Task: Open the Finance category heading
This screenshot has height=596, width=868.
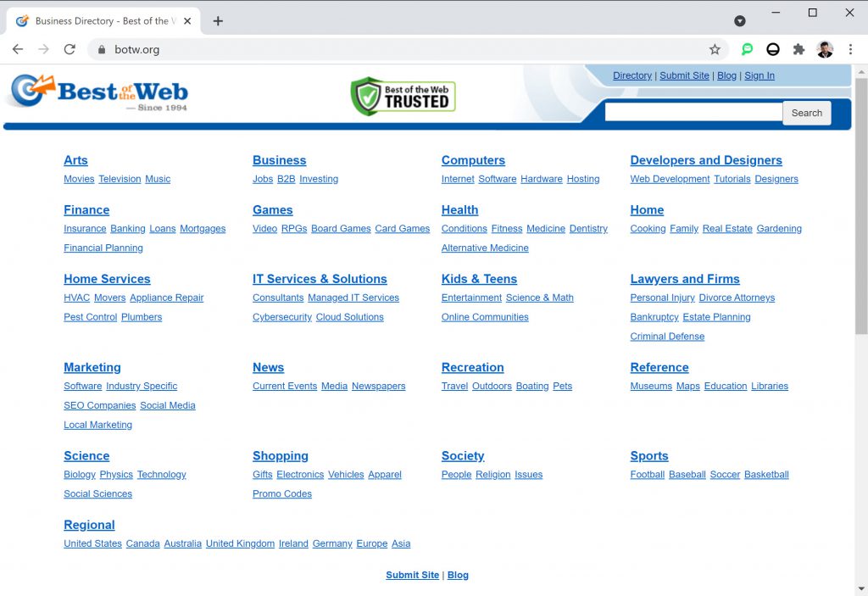Action: 86,210
